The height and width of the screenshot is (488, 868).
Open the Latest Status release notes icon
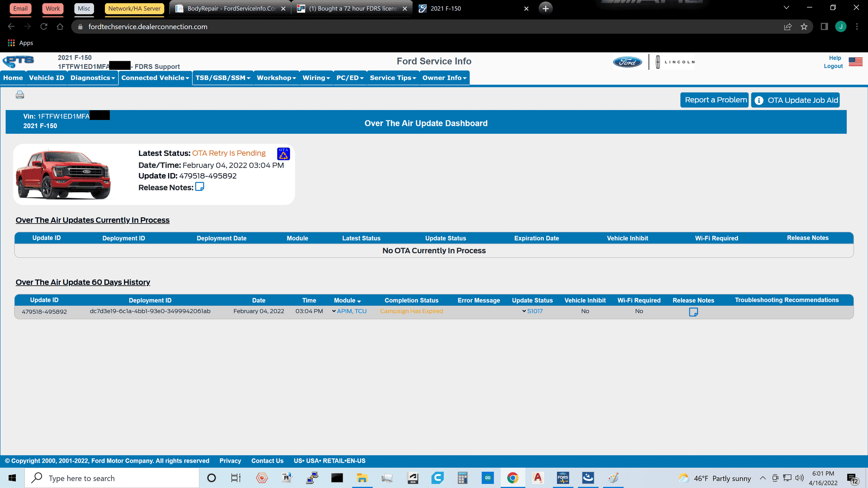[x=199, y=187]
